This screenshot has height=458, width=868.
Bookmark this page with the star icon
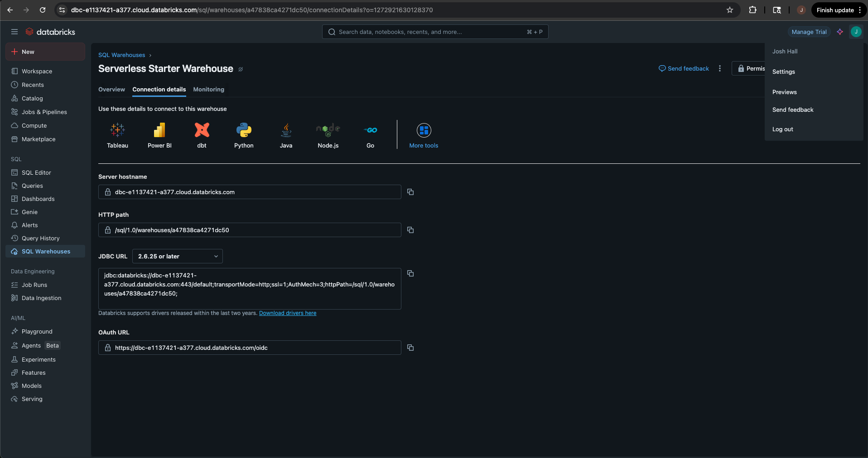click(x=730, y=10)
